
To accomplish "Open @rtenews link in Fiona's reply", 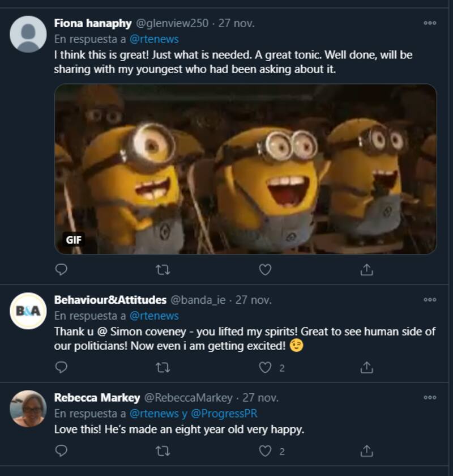I will pos(154,39).
